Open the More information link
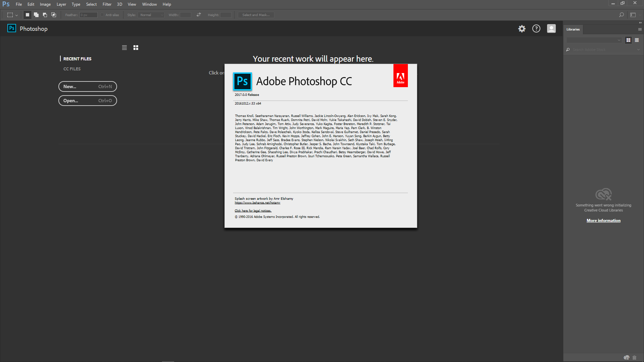 [603, 221]
